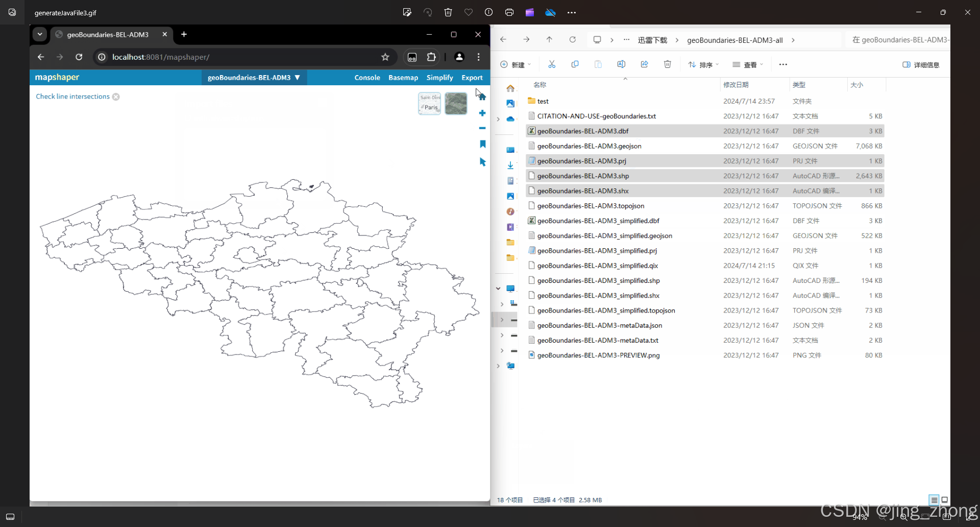Click the cut scissors icon in Explorer
Image resolution: width=980 pixels, height=527 pixels.
point(552,64)
